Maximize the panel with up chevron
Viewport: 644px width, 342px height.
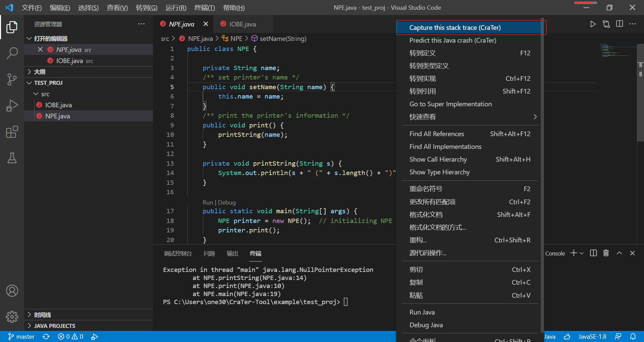tap(620, 253)
